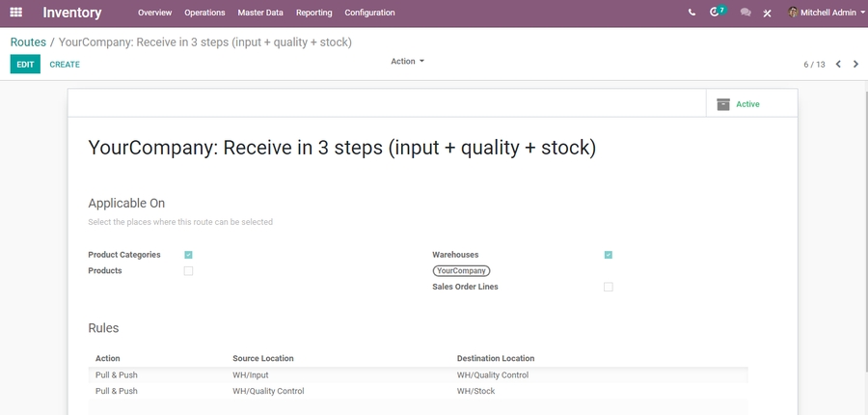The height and width of the screenshot is (415, 868).
Task: Open the Configuration menu
Action: (369, 13)
